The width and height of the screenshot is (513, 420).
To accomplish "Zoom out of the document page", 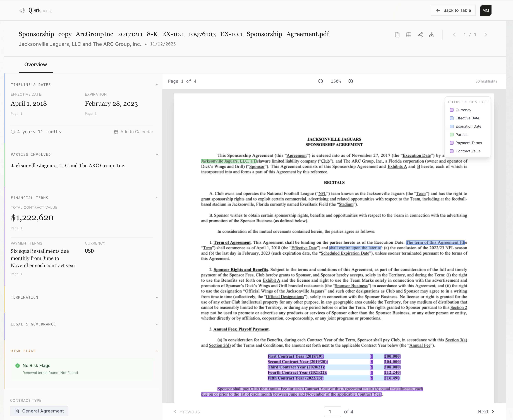I will [320, 81].
